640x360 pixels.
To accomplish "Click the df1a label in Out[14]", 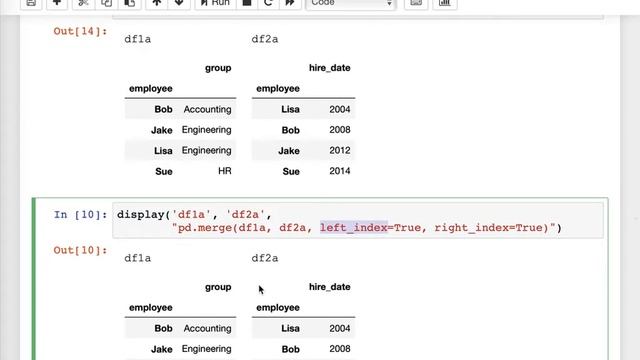I will [138, 39].
